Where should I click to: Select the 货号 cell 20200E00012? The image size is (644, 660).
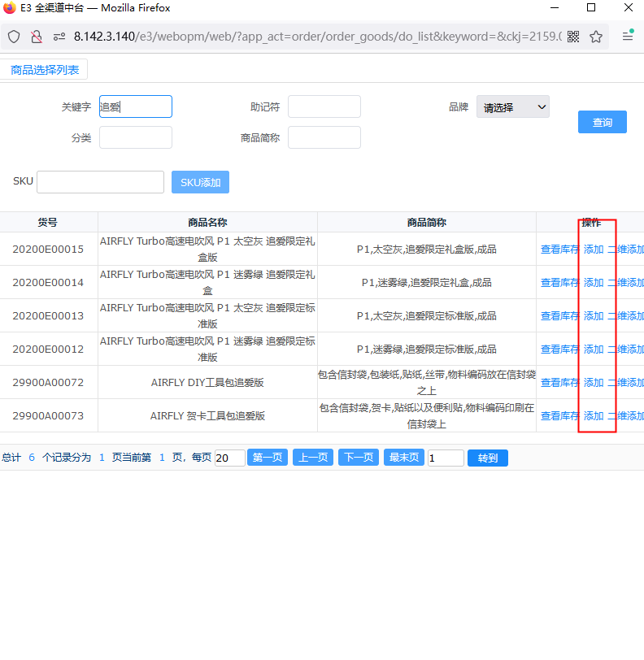(48, 349)
